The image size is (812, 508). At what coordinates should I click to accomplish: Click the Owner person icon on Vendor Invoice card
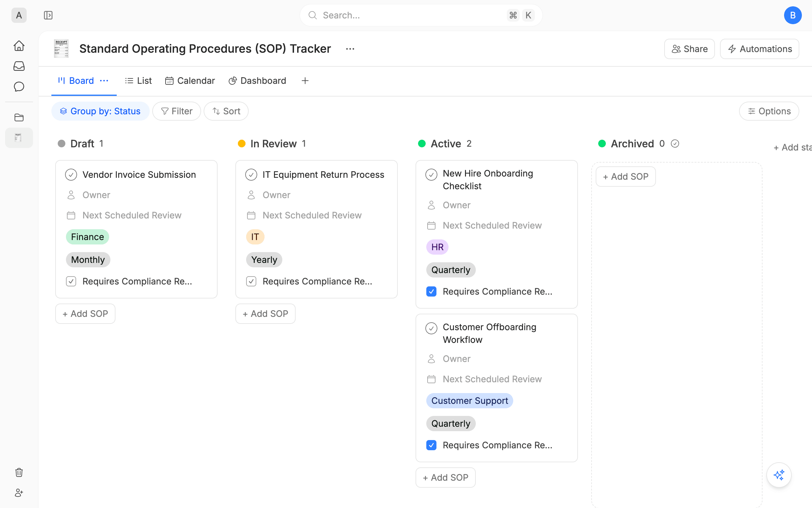[71, 195]
